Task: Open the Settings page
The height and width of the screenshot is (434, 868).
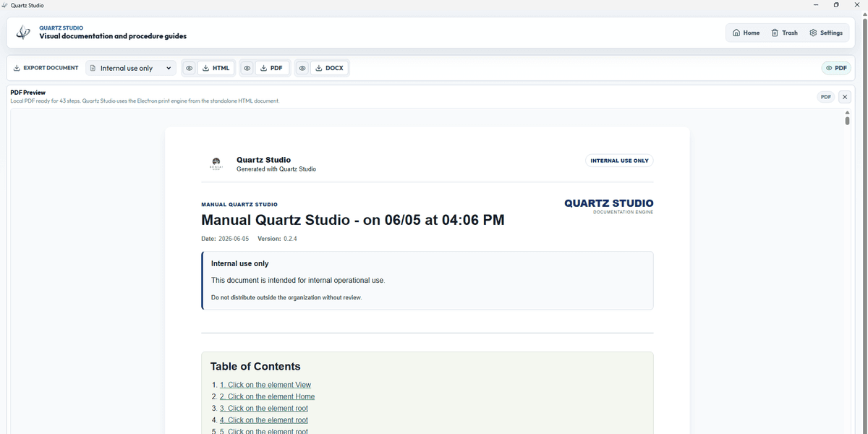Action: coord(826,33)
